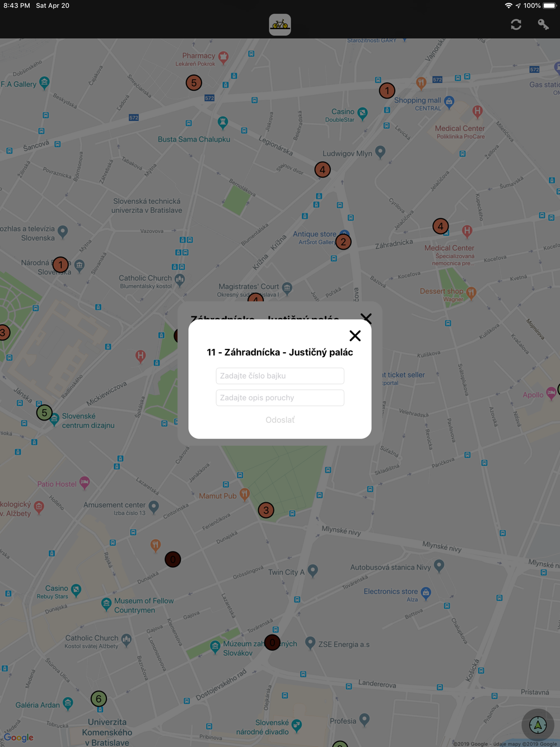Select green station marker 5 near Slovenské centrum dizajnu

pos(44,413)
